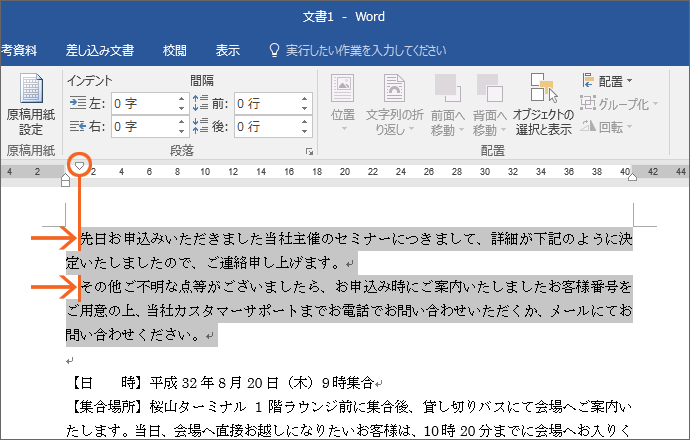Click the line starting 【集合場所】桜山ターミナル
Image resolution: width=690 pixels, height=440 pixels.
pos(350,407)
